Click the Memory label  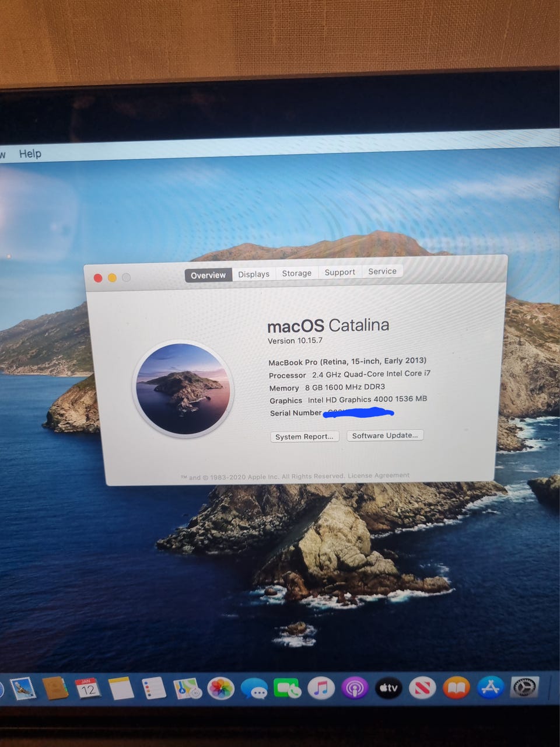pos(284,388)
